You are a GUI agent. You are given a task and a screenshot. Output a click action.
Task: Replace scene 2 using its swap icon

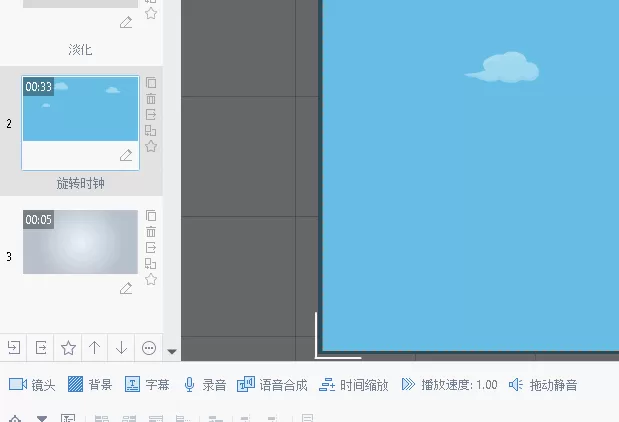point(150,130)
